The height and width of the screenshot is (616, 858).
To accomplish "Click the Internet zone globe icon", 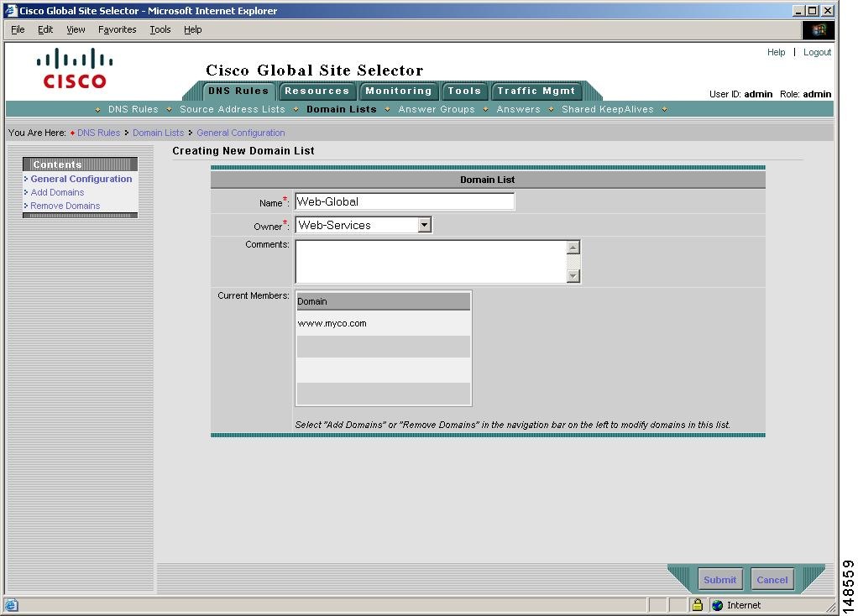I will 717,604.
